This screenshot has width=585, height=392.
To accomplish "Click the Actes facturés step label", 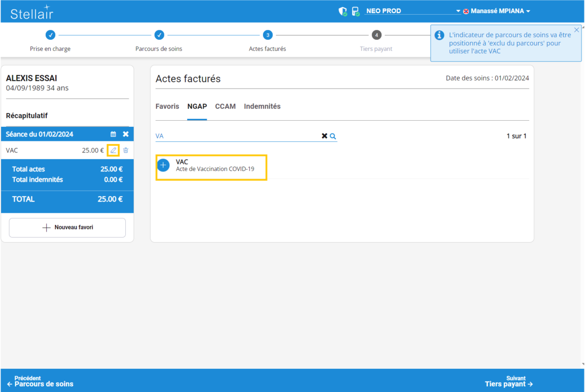I will point(268,48).
